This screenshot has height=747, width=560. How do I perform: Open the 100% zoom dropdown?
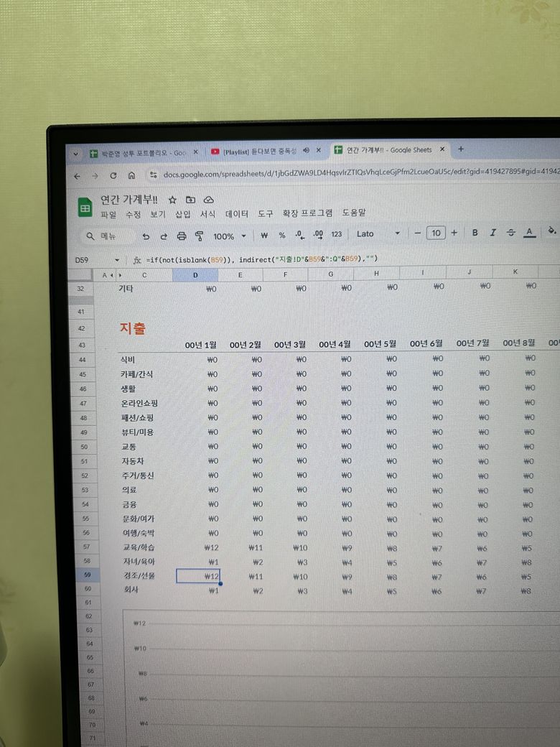228,236
